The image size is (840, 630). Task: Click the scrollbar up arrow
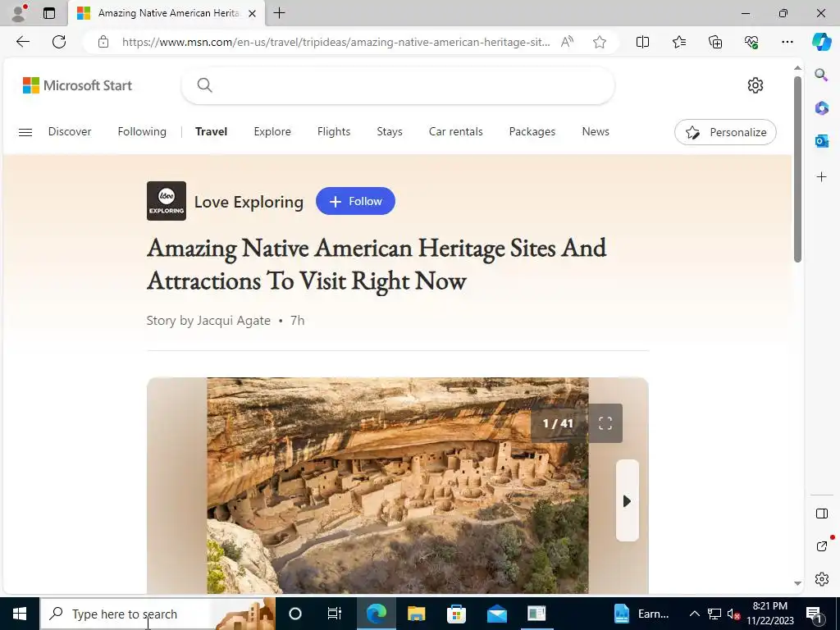pyautogui.click(x=797, y=68)
